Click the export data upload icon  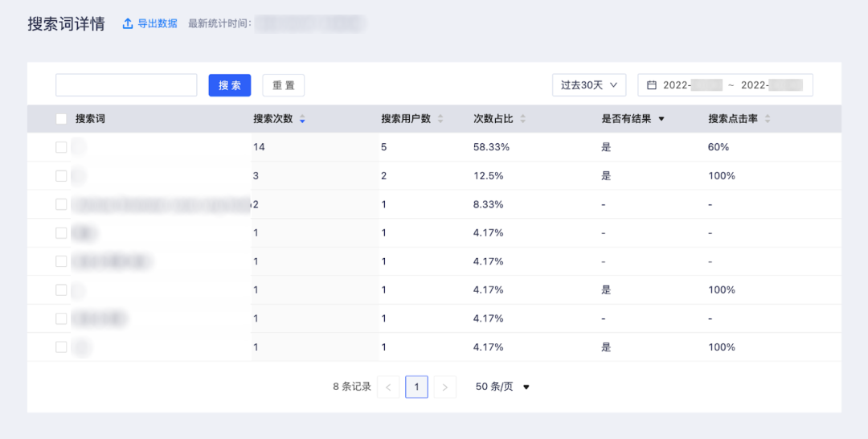(127, 24)
